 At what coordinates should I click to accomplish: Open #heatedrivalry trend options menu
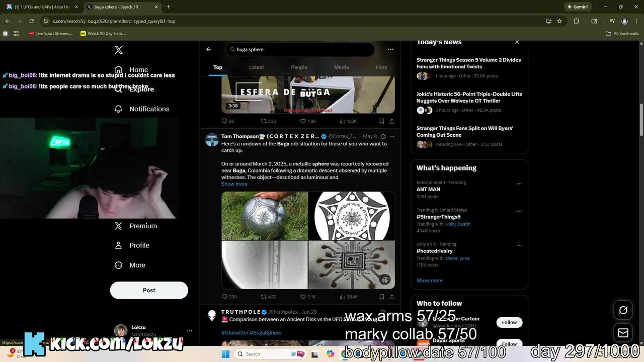coord(519,245)
